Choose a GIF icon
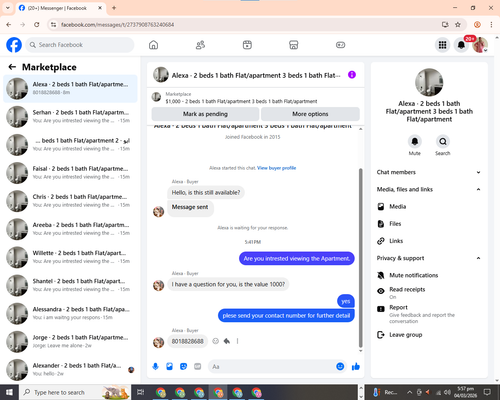The image size is (500, 400). [198, 367]
